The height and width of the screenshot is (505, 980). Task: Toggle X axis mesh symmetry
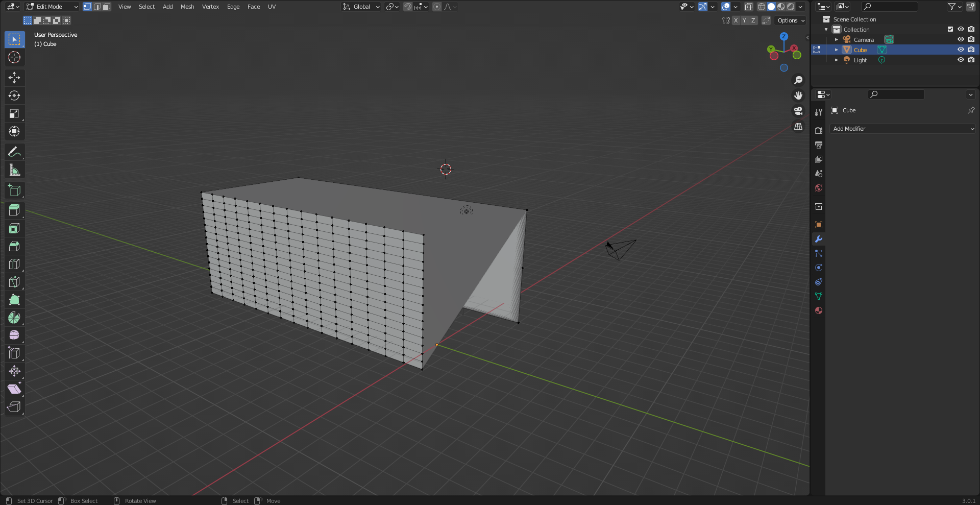tap(736, 20)
